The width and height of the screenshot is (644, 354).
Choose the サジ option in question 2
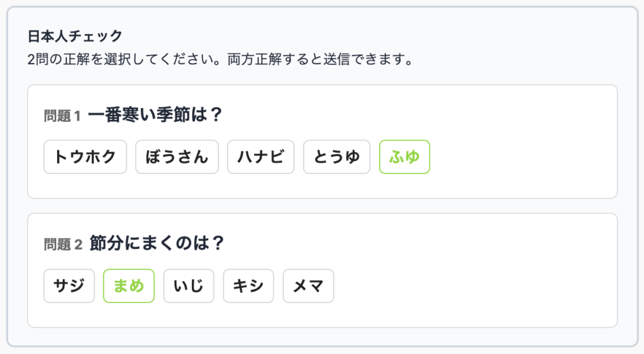point(69,286)
